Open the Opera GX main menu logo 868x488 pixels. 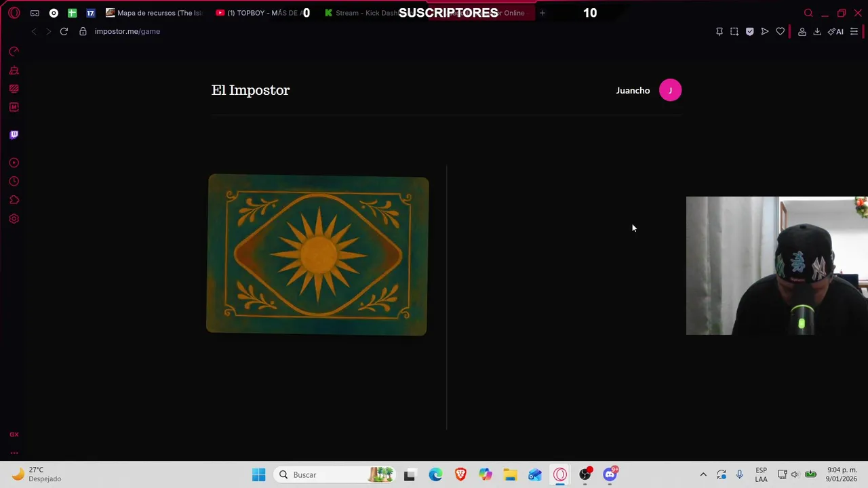pyautogui.click(x=14, y=13)
